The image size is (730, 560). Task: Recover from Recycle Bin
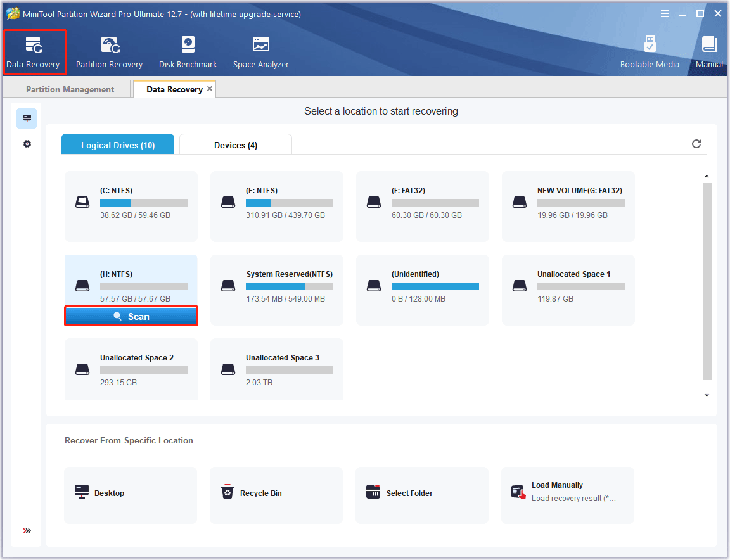point(276,495)
